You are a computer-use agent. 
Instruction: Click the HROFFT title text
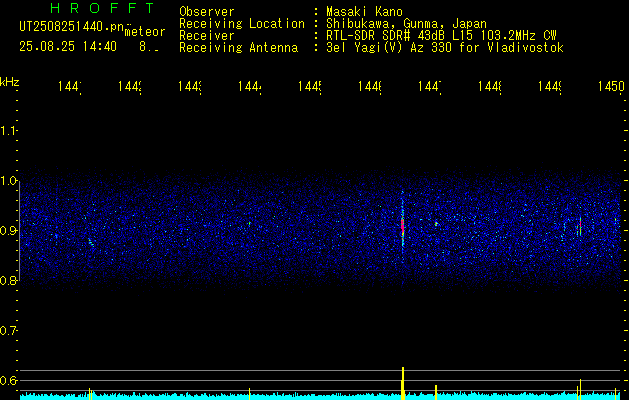103,8
